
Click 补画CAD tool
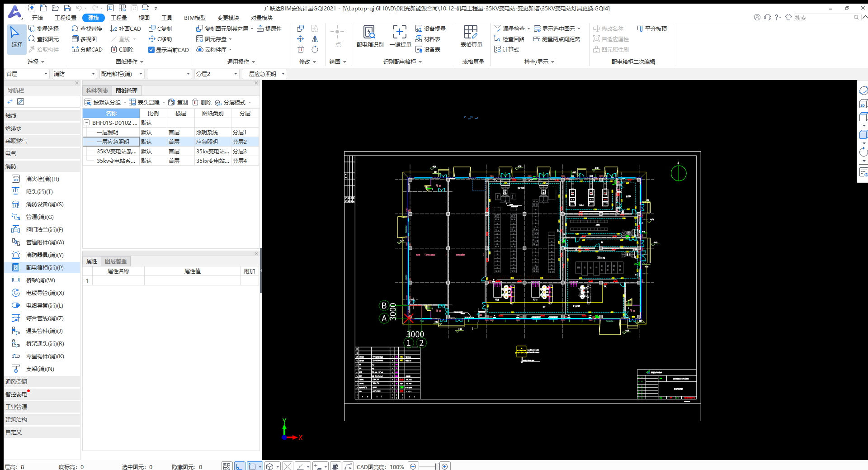(126, 28)
